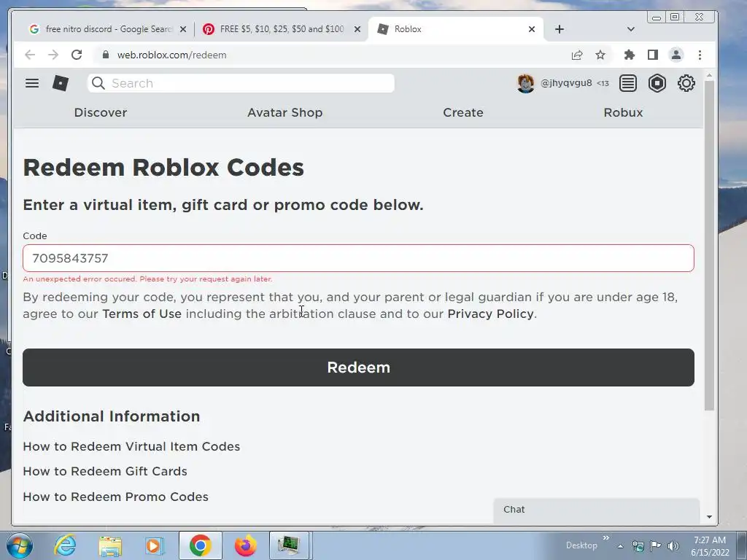Open the Windows Start menu
This screenshot has width=747, height=560.
tap(20, 545)
